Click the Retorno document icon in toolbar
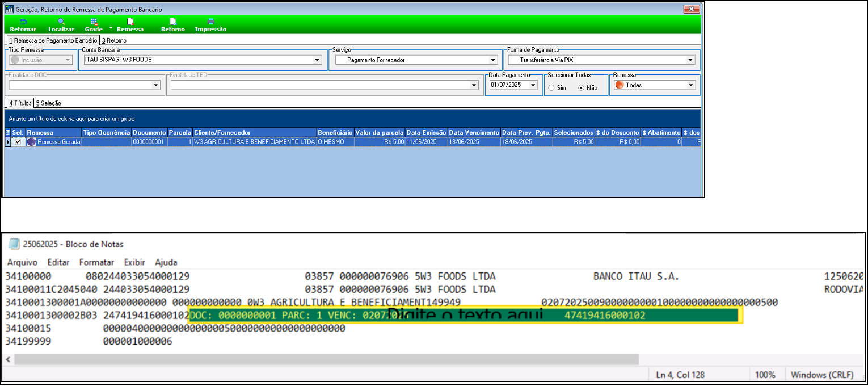 [173, 22]
